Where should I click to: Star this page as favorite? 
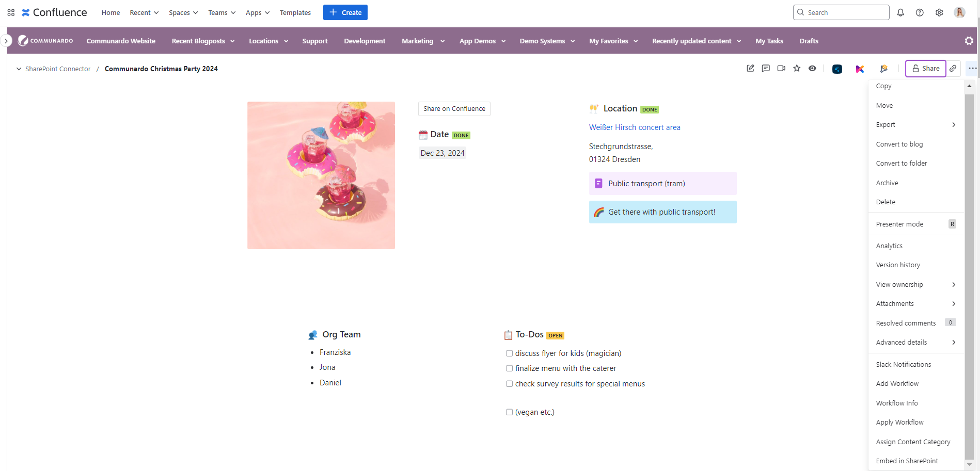pos(797,69)
